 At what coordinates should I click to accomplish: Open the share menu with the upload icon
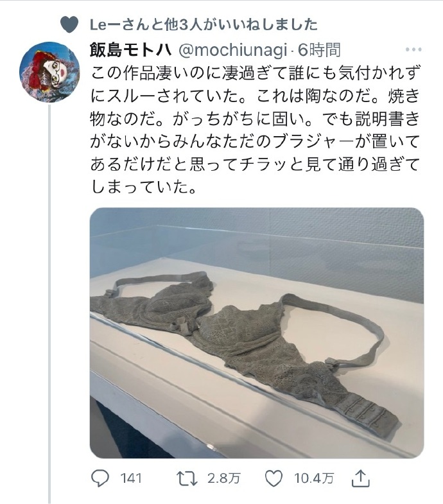click(x=361, y=478)
